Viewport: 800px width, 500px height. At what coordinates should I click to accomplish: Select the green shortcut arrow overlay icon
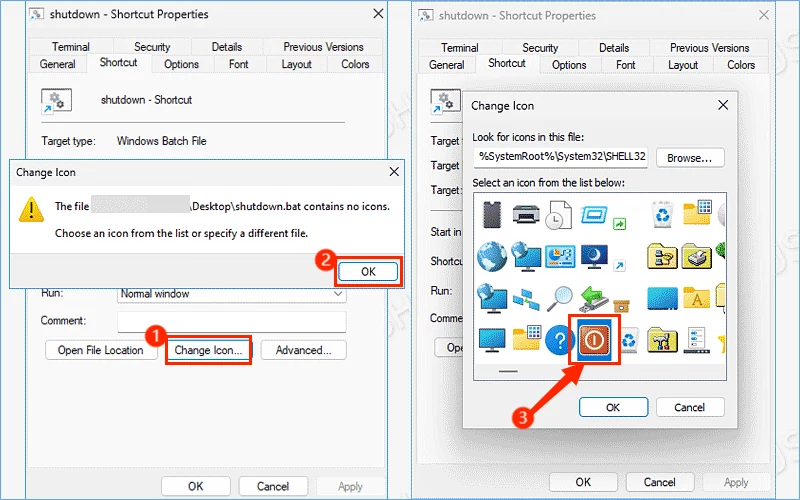pyautogui.click(x=619, y=223)
